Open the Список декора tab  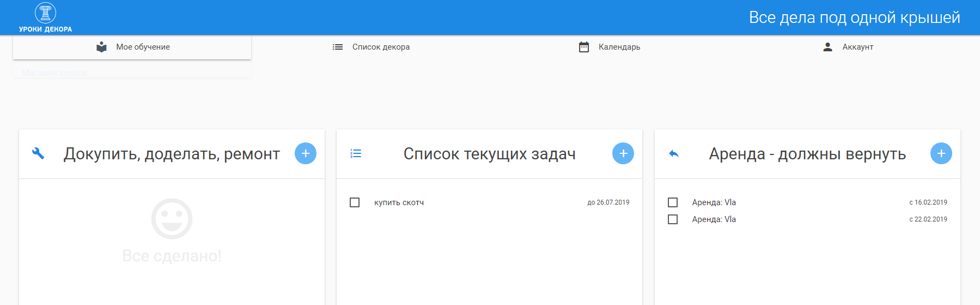click(x=381, y=47)
